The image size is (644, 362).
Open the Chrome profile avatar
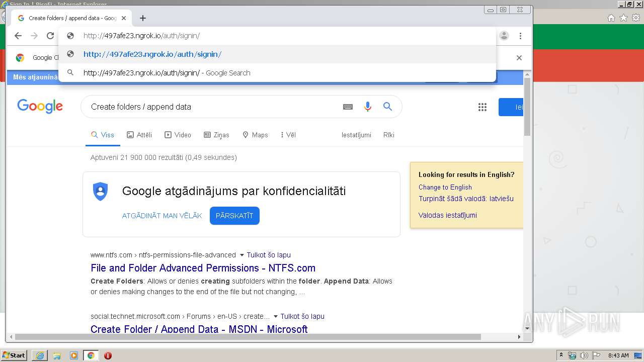pyautogui.click(x=504, y=36)
